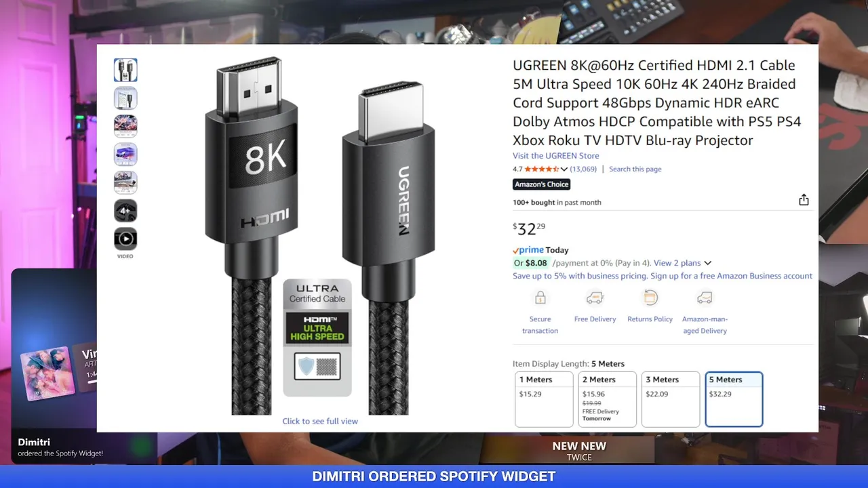Select the 1 Meters length option
The width and height of the screenshot is (868, 488).
tap(544, 399)
